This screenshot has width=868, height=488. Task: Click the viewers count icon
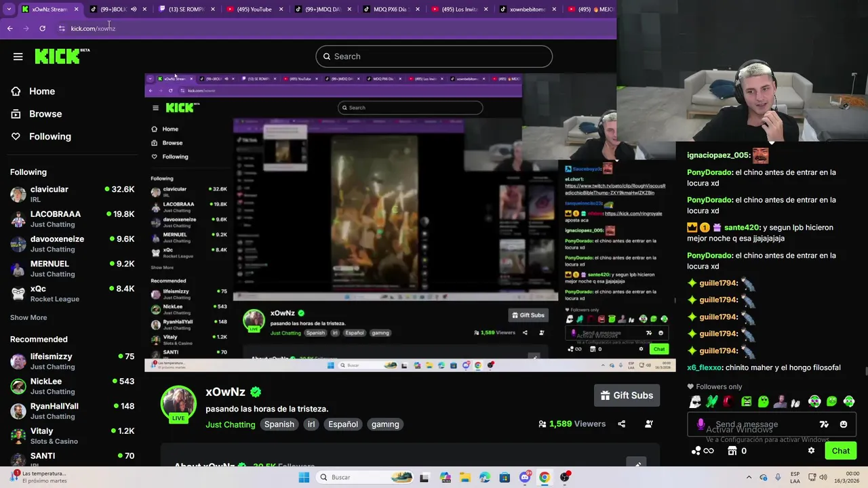[542, 424]
